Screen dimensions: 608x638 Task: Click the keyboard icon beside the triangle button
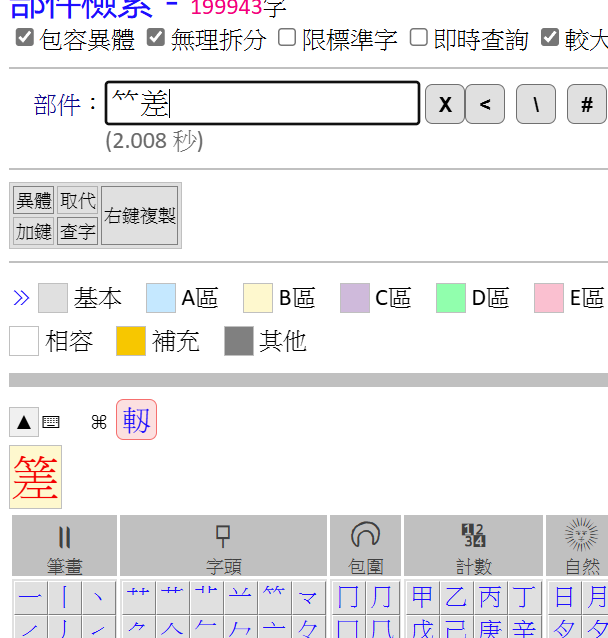pyautogui.click(x=51, y=422)
